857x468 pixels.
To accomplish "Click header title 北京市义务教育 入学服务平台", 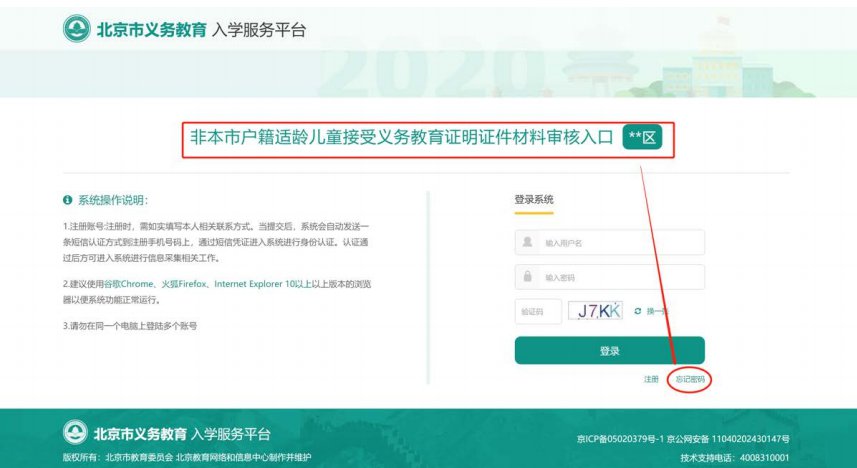I will pos(201,30).
